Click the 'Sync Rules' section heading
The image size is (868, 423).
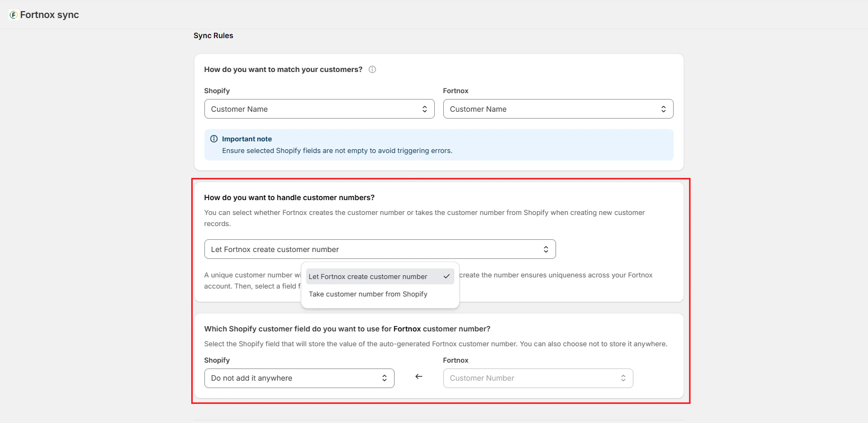pos(213,35)
